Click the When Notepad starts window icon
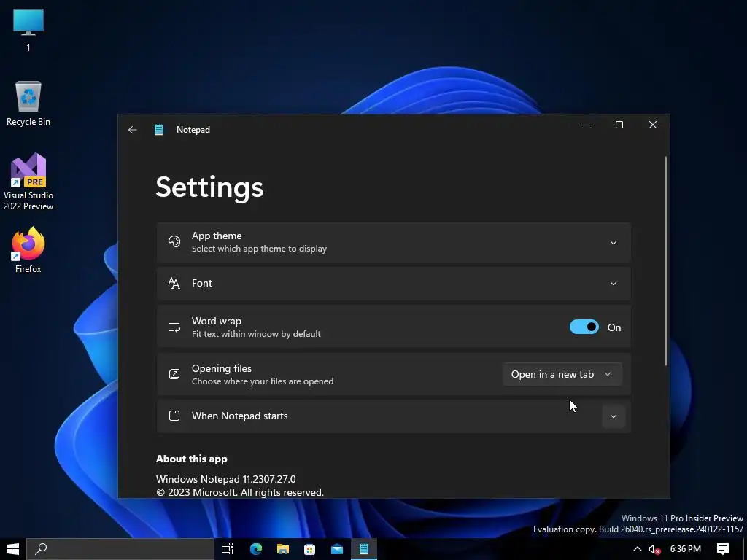The height and width of the screenshot is (560, 747). pos(174,416)
